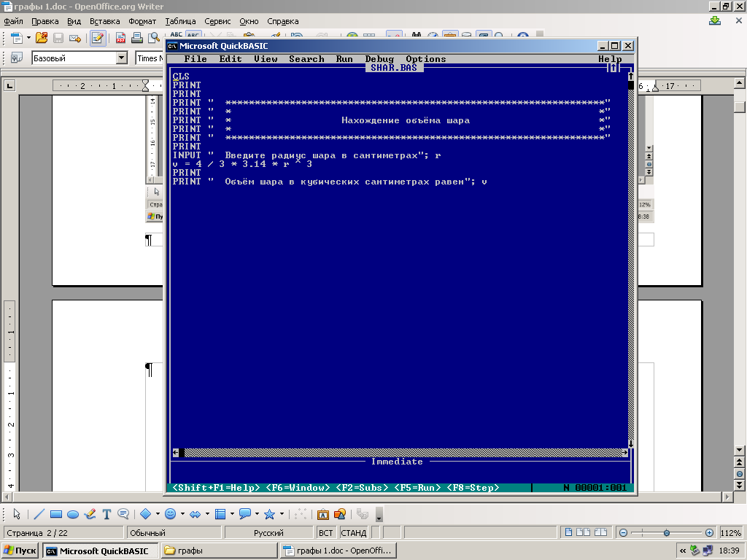Toggle selection mode 'СТАНД' in status bar
The image size is (747, 560).
(354, 533)
